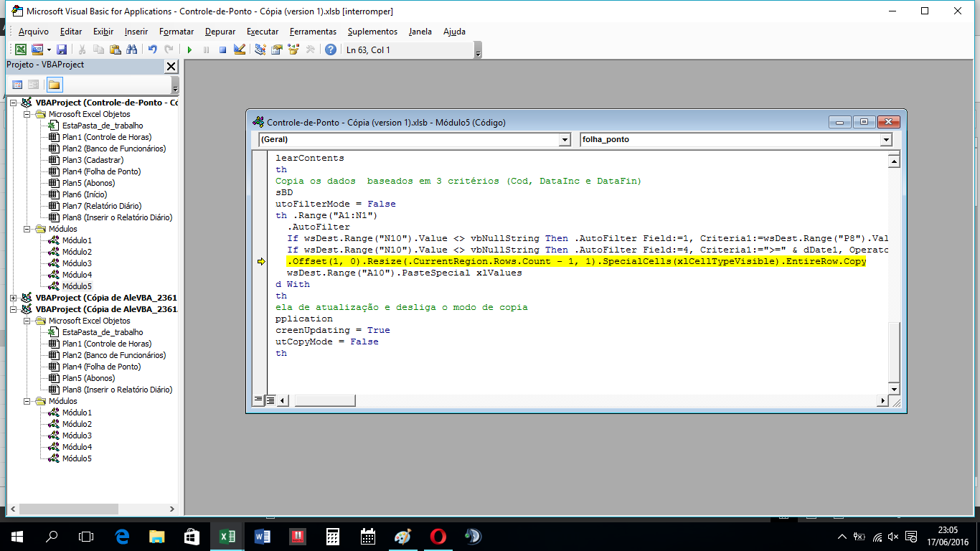Click the muted volume icon in system tray
This screenshot has width=980, height=551.
click(893, 537)
